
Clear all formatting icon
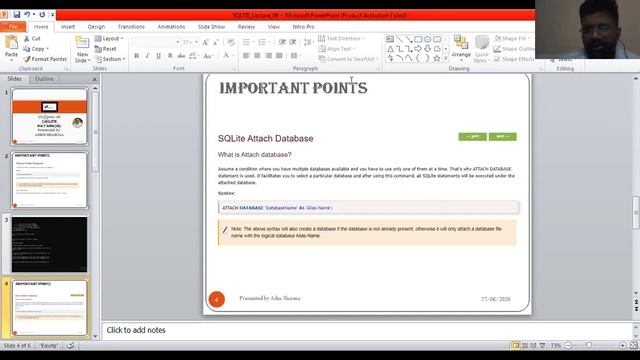[231, 42]
